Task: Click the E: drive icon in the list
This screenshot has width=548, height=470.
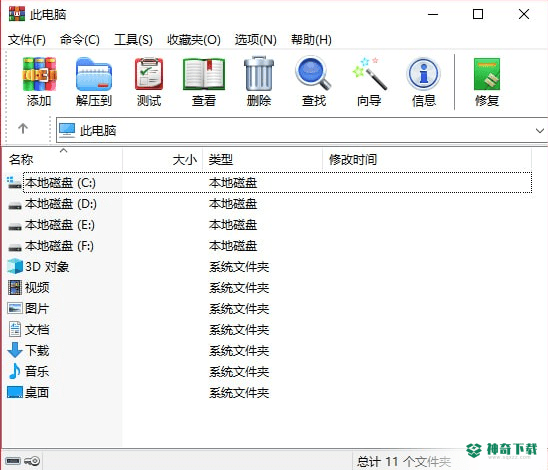Action: point(14,226)
